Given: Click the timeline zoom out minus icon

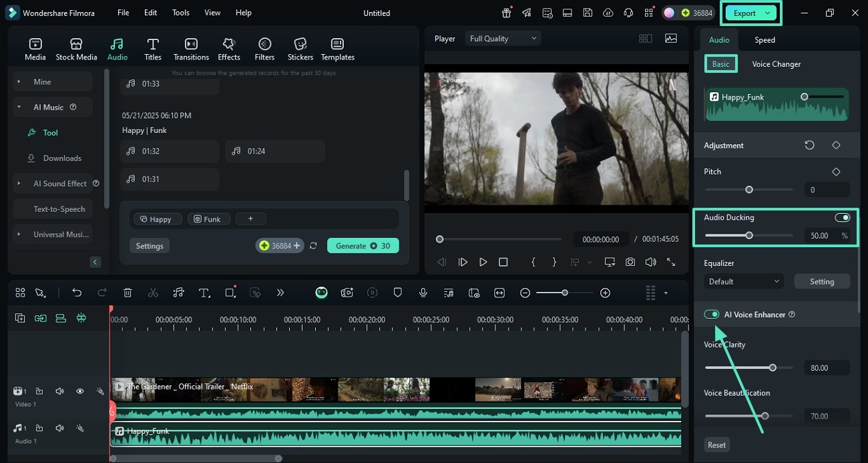Looking at the screenshot, I should click(525, 293).
